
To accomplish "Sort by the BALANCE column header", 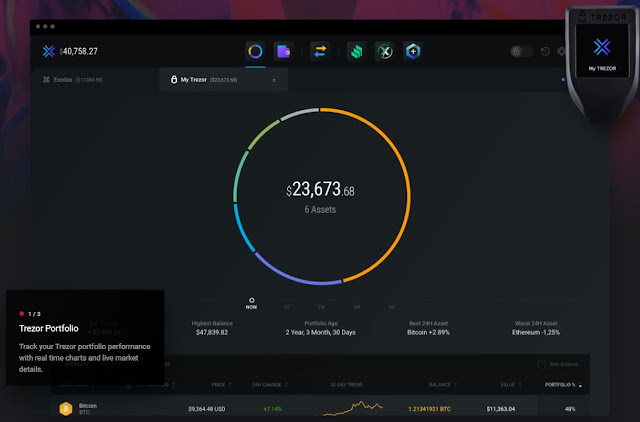I will coord(443,385).
